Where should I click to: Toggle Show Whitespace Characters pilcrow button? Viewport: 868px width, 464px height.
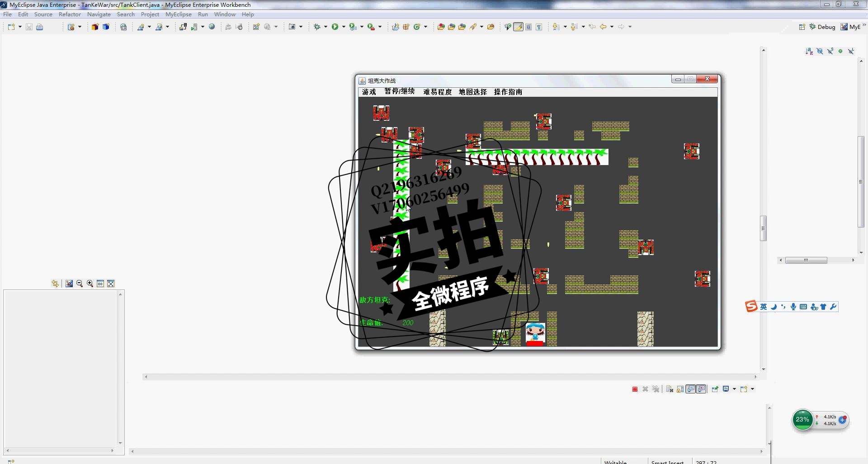[539, 27]
